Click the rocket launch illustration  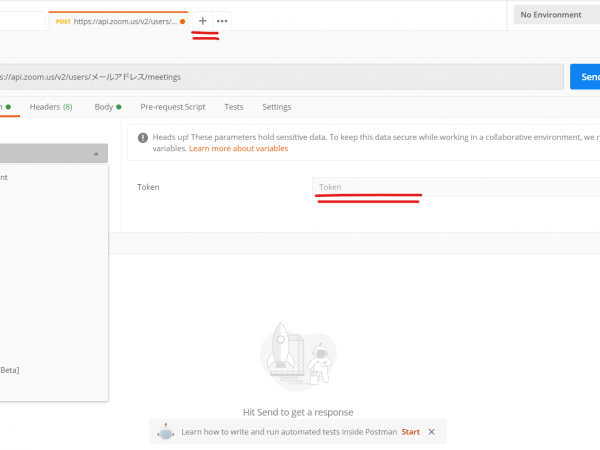[298, 357]
